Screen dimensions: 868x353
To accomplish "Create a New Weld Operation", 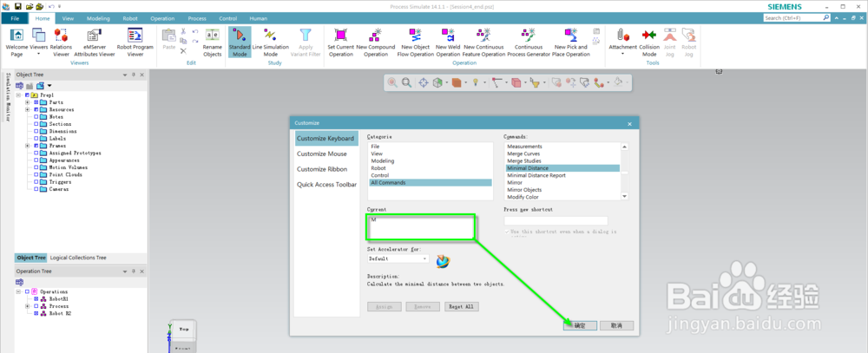I will coord(448,42).
